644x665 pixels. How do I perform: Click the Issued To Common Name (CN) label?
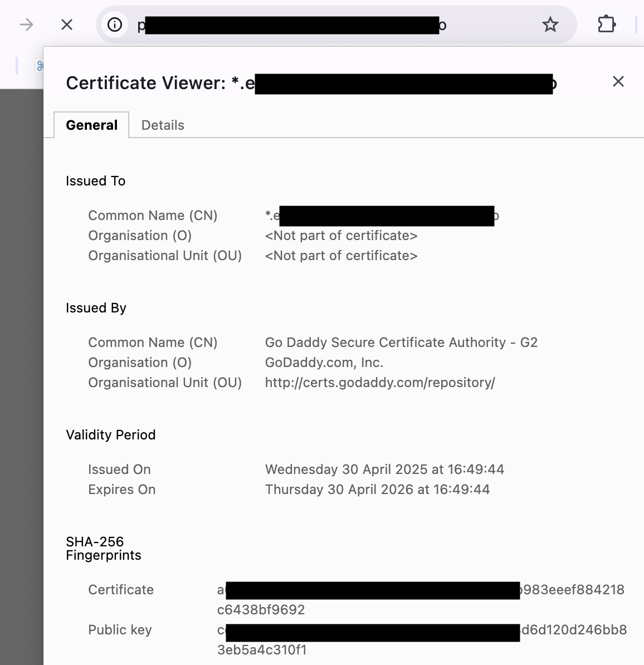tap(153, 216)
